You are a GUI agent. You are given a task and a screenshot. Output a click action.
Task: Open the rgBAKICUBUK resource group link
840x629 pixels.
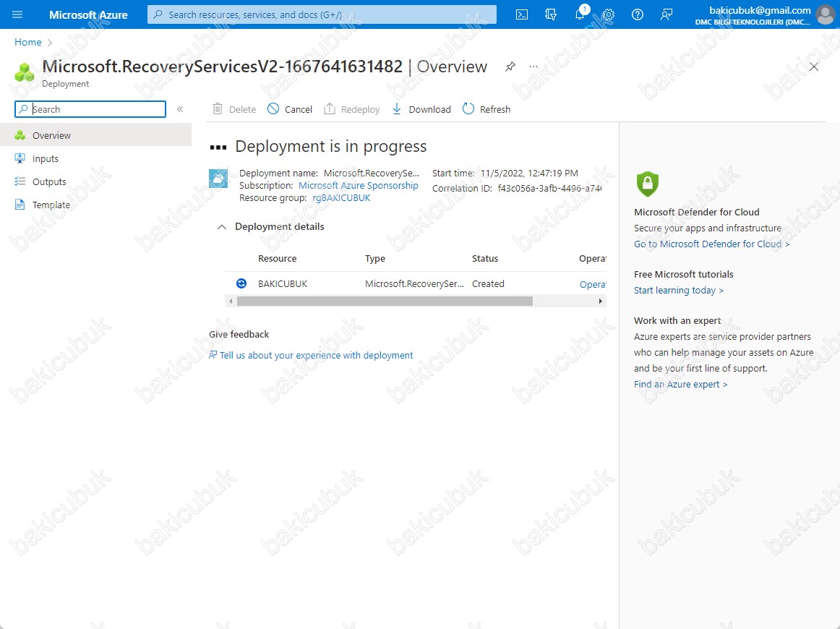(341, 197)
